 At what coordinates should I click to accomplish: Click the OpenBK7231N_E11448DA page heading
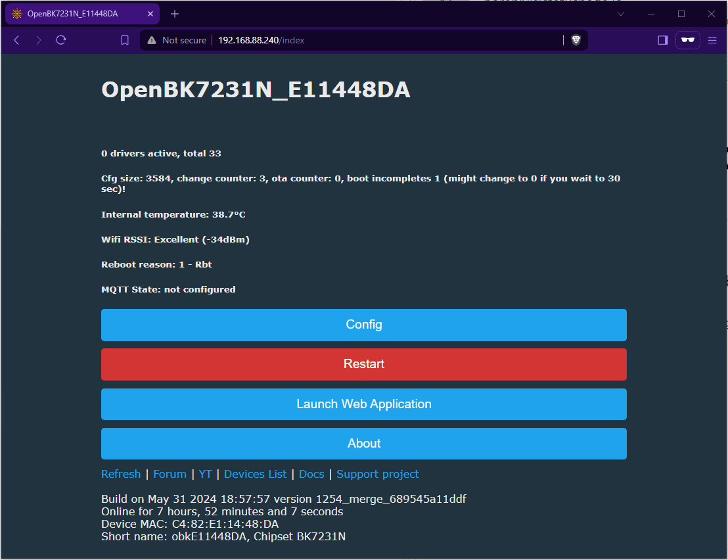tap(256, 89)
